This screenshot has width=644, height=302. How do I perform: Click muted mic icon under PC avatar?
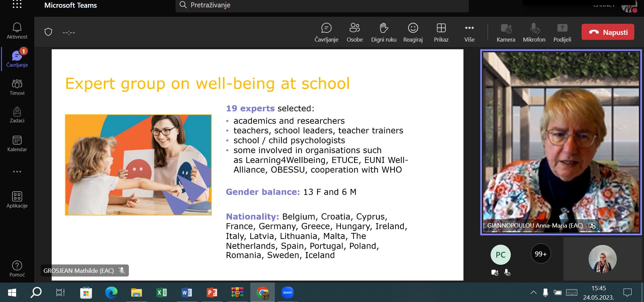[x=507, y=273]
